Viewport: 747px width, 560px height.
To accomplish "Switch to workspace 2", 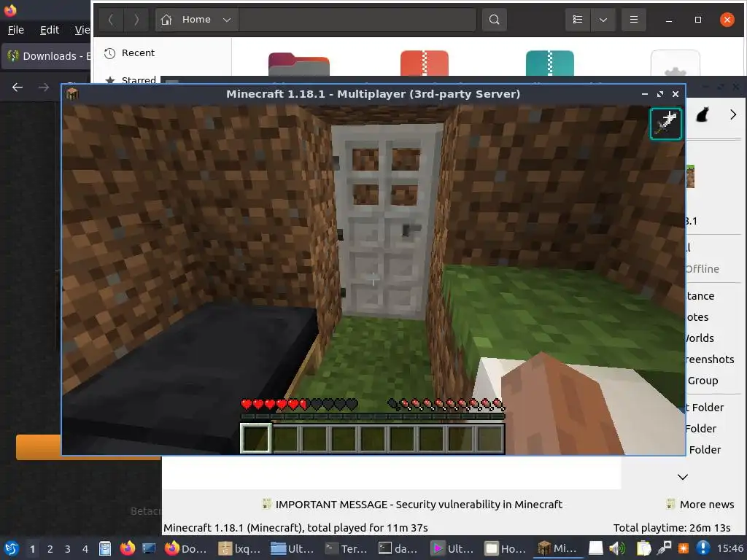I will click(x=50, y=549).
